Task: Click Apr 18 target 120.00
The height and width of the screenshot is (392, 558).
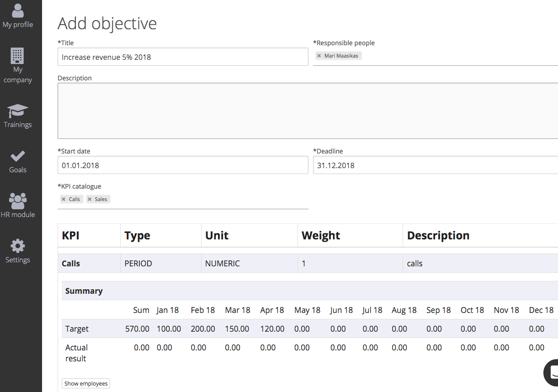Action: [272, 329]
